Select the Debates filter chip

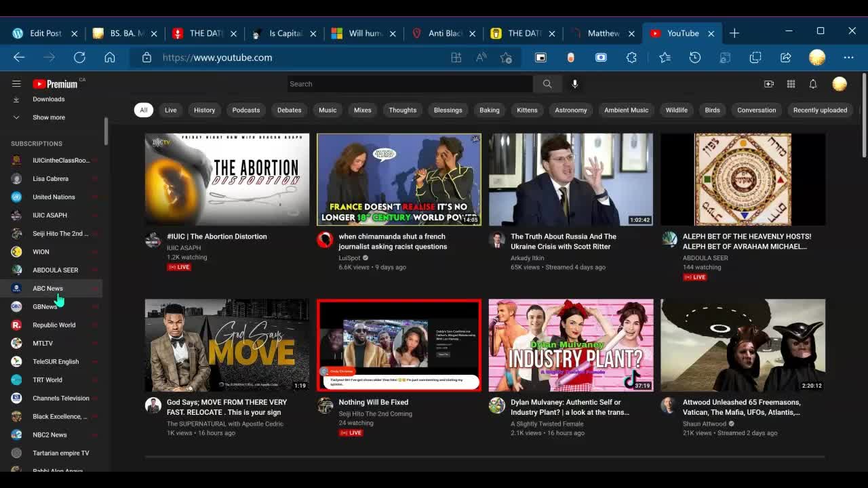coord(289,110)
